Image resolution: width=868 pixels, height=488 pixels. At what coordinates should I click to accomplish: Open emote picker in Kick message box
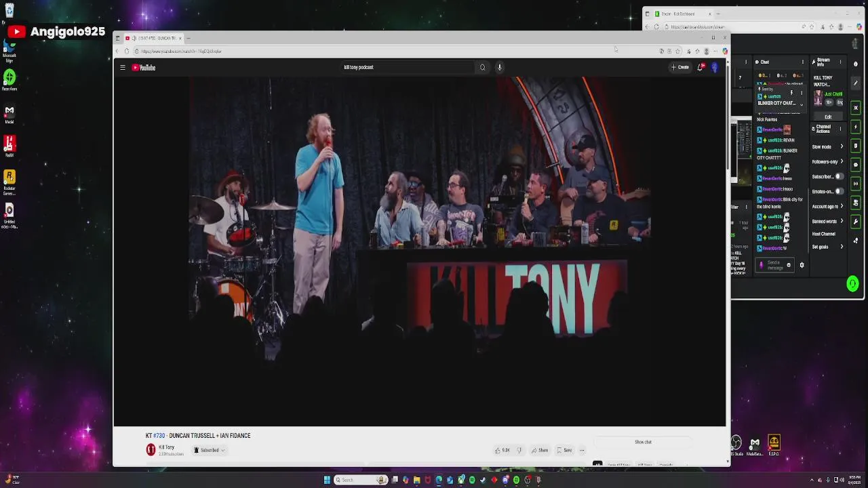pyautogui.click(x=789, y=265)
